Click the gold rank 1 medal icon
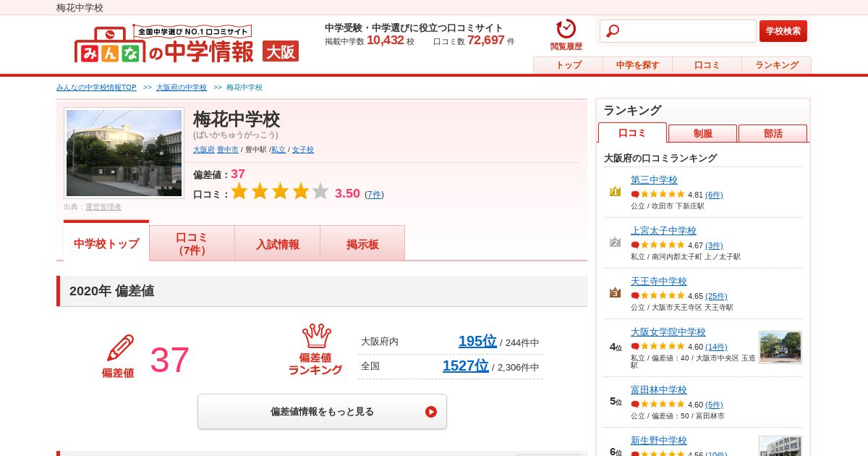The width and height of the screenshot is (868, 456). [615, 191]
